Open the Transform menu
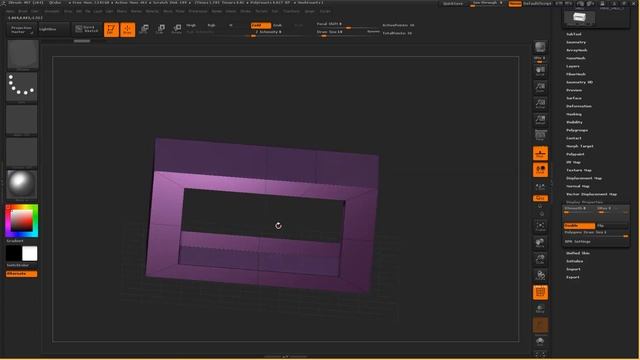This screenshot has height=360, width=640. [291, 11]
